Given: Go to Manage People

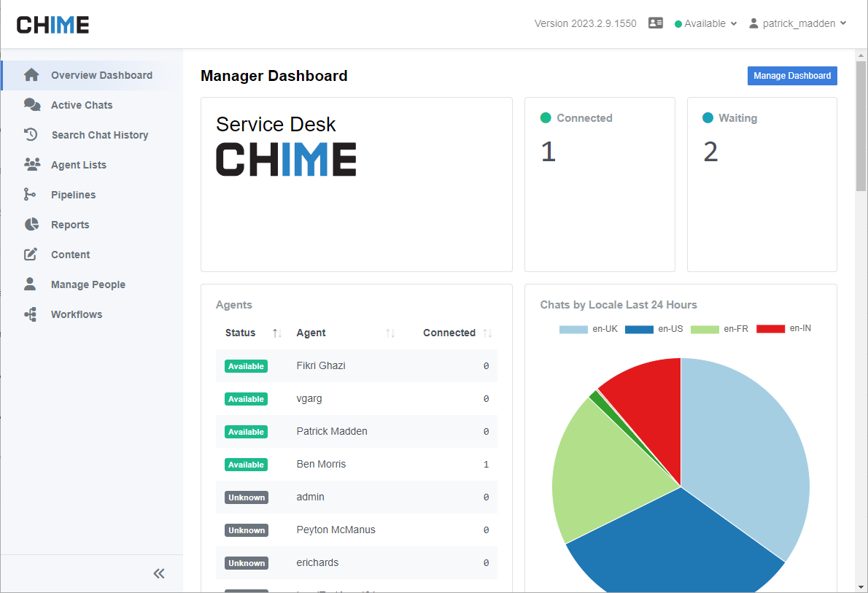Looking at the screenshot, I should click(x=93, y=284).
